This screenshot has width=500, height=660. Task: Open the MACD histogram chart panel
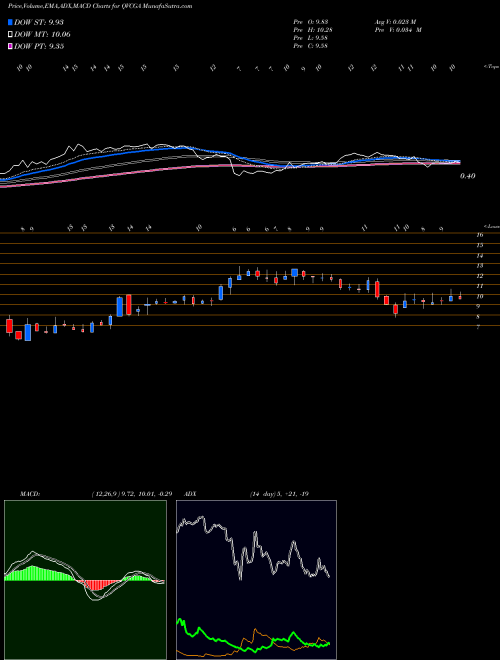[x=85, y=580]
